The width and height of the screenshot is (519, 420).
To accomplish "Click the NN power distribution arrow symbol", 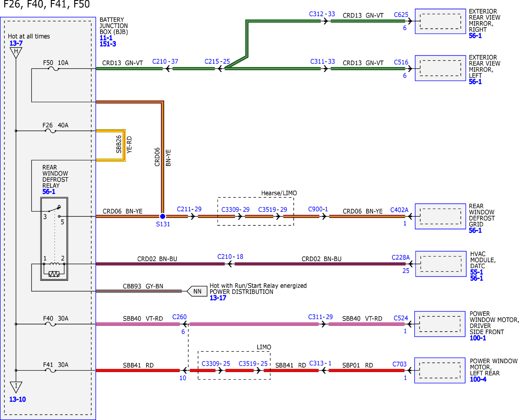I will tap(197, 291).
